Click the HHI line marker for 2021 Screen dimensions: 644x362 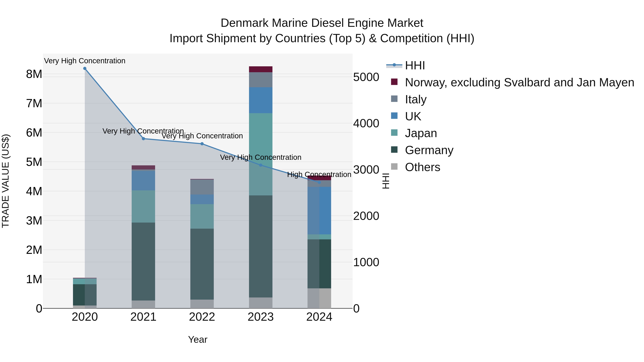pyautogui.click(x=143, y=139)
